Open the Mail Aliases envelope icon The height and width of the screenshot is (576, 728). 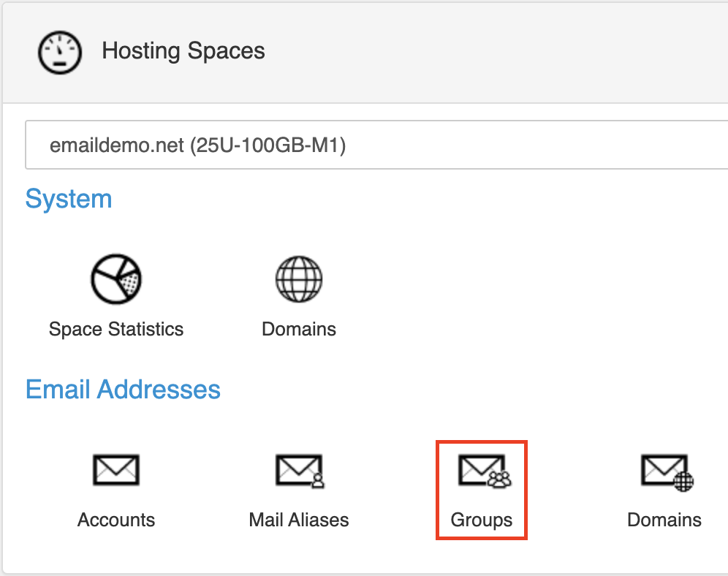[x=300, y=471]
